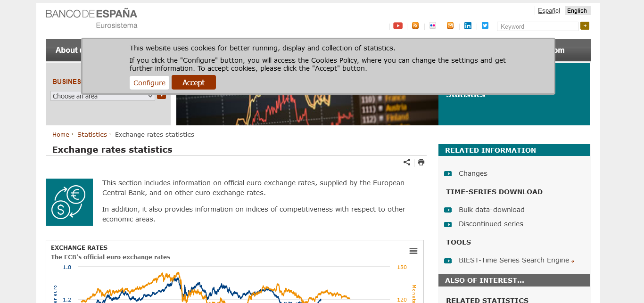Go to Home via the breadcrumb
The width and height of the screenshot is (644, 303).
pos(61,134)
